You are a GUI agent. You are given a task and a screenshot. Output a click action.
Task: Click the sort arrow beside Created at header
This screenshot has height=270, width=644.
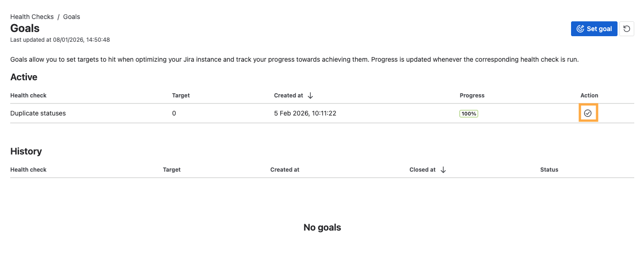310,96
